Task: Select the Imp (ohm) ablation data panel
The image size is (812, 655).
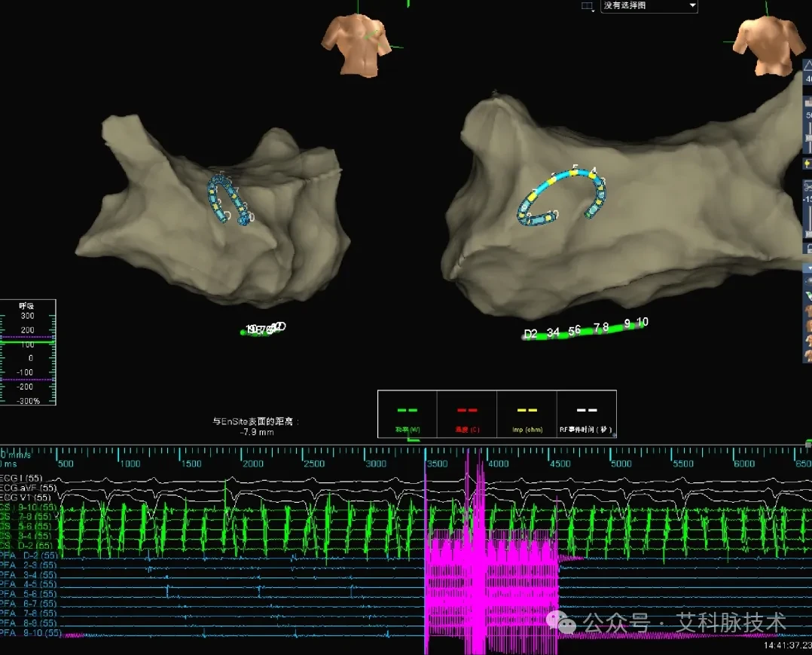Action: [x=527, y=414]
